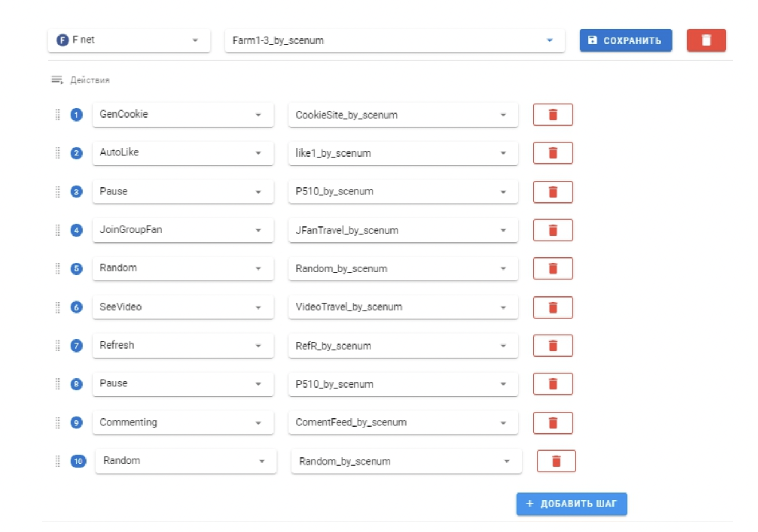Remove the Refresh step via trash icon

tap(553, 346)
